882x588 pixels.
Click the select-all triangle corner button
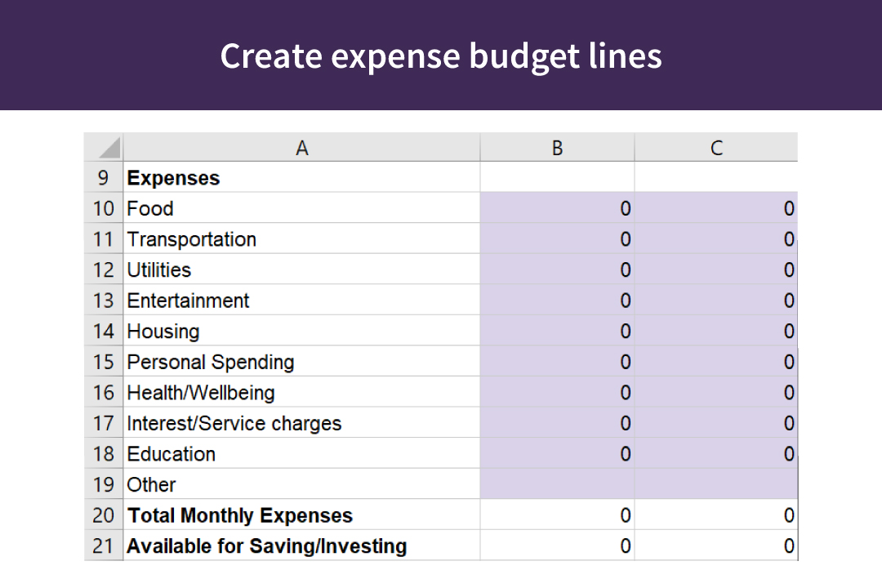[x=103, y=148]
